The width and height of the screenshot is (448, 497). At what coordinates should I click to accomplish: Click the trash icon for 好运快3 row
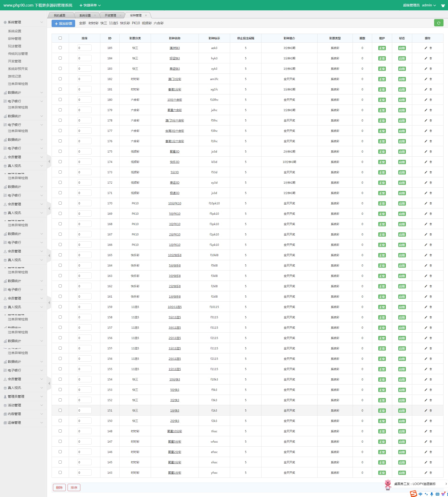click(x=431, y=58)
